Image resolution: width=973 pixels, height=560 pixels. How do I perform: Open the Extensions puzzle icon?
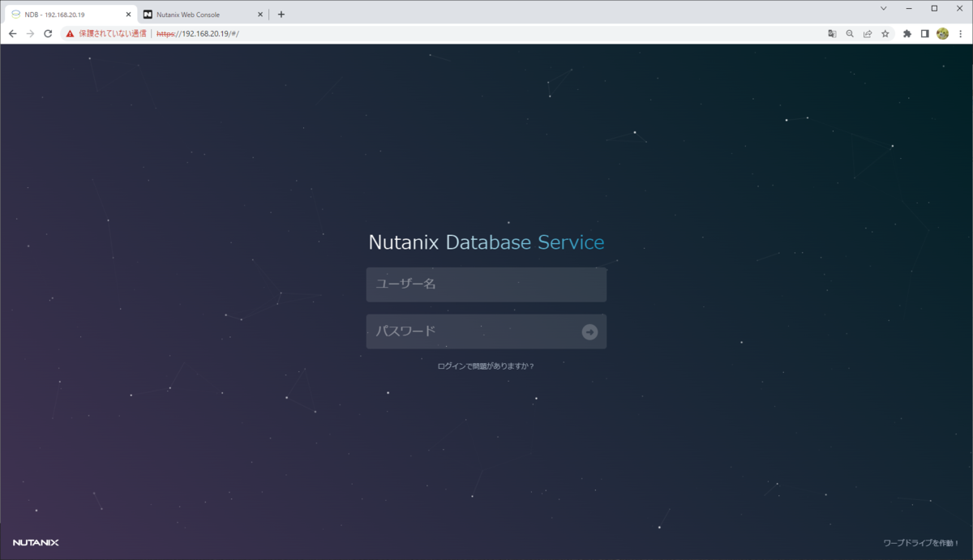click(x=907, y=34)
